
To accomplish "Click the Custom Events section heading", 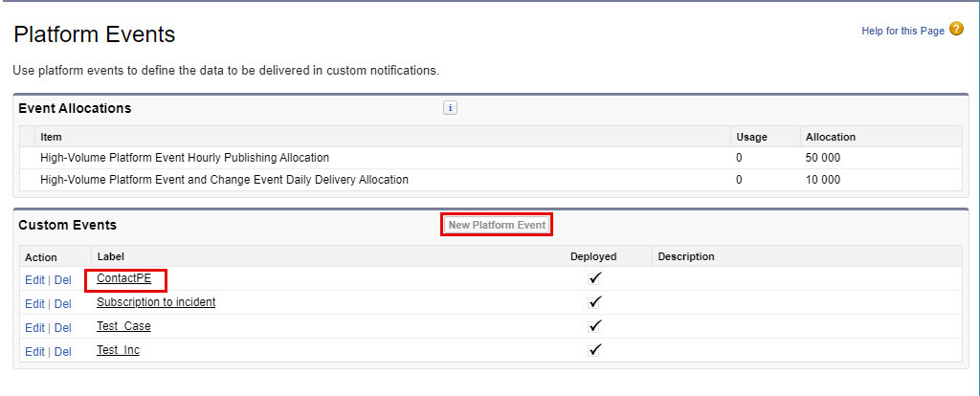I will point(68,225).
